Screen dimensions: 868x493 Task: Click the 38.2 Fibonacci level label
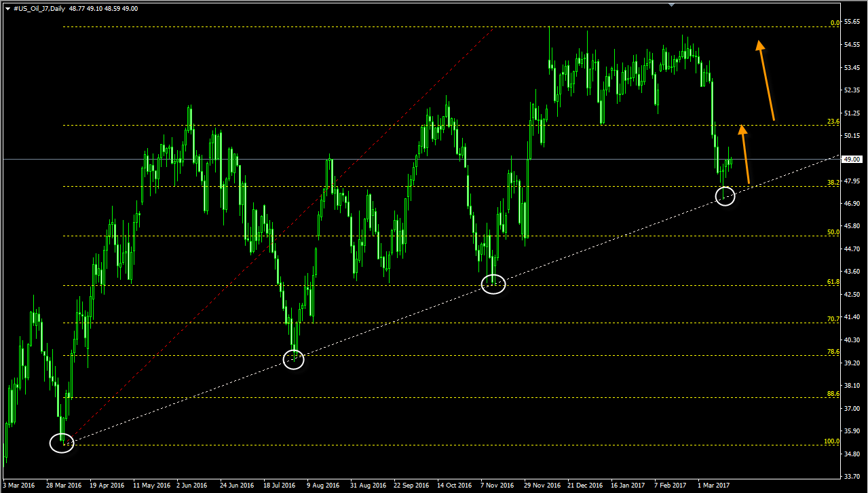click(x=834, y=183)
